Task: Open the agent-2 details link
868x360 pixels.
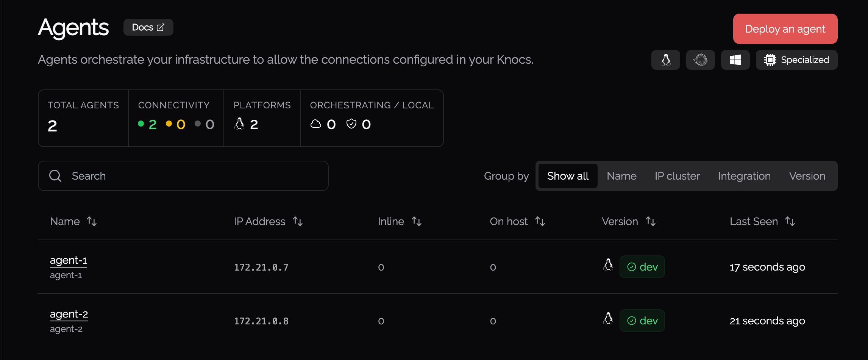Action: (69, 314)
